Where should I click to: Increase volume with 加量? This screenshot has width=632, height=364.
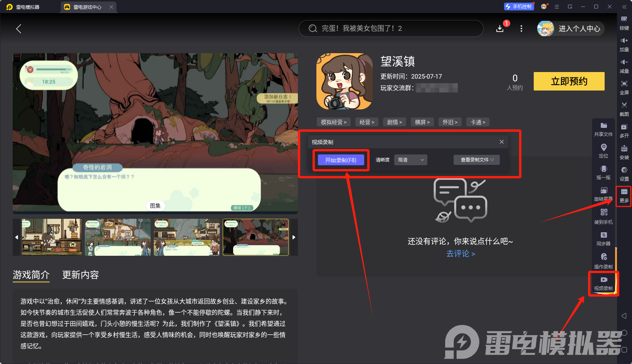(624, 45)
